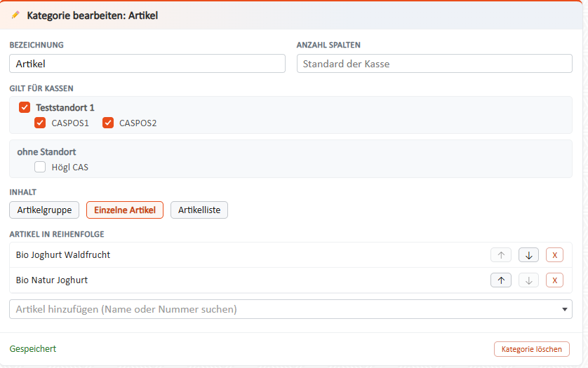Click the Bio Joghurt Waldfrucht row text
Image resolution: width=588 pixels, height=368 pixels.
[x=63, y=255]
